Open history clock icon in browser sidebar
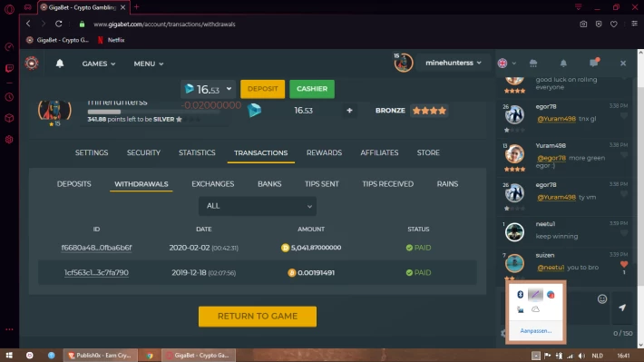 click(9, 97)
